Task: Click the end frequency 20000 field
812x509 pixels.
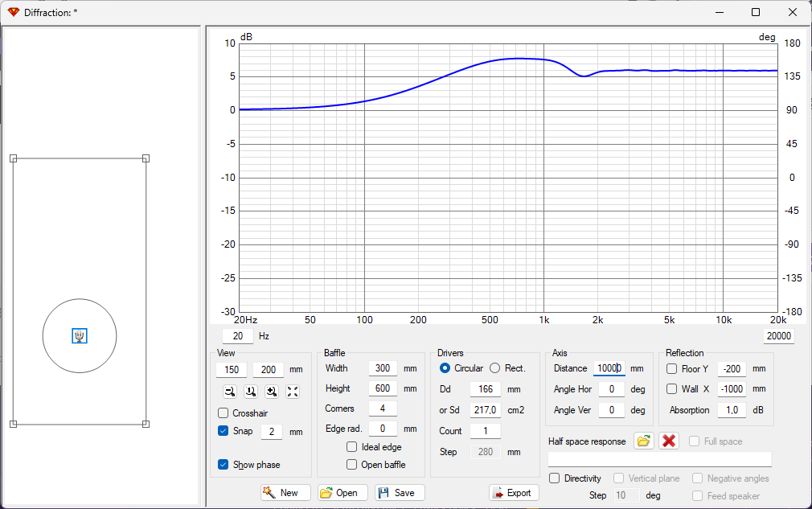Action: 779,336
